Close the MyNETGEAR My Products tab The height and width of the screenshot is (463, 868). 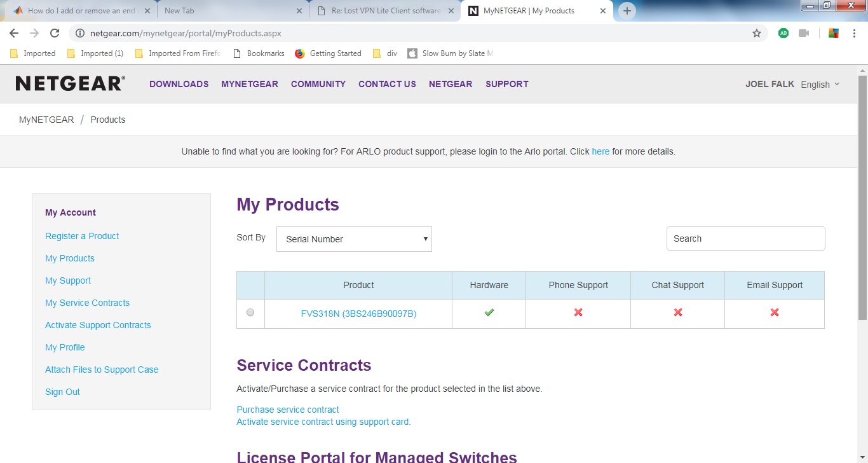pyautogui.click(x=604, y=11)
